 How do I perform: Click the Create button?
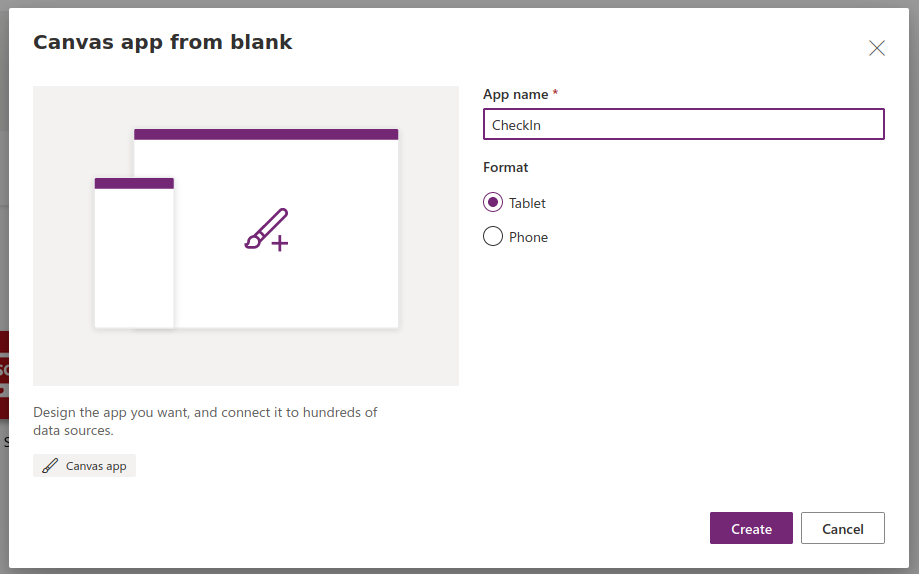click(751, 528)
